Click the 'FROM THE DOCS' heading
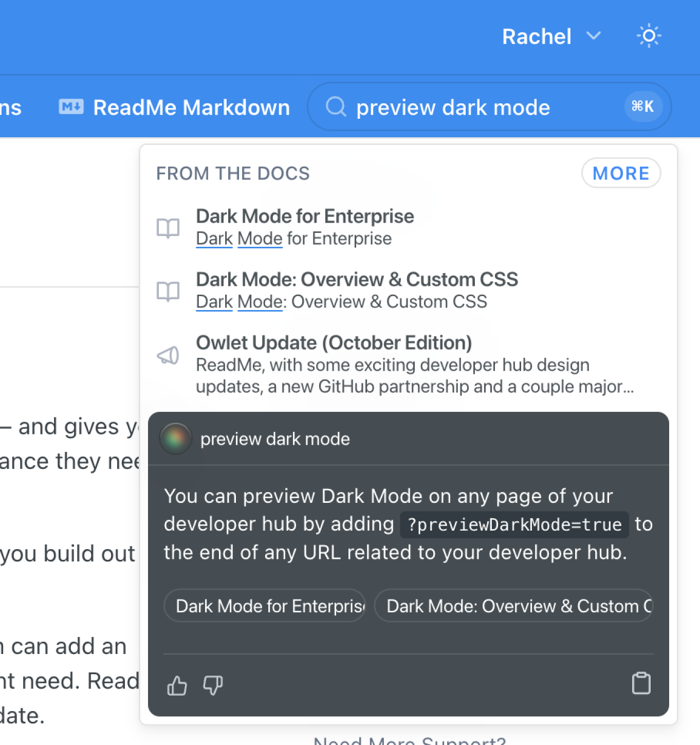Image resolution: width=700 pixels, height=745 pixels. click(x=233, y=174)
